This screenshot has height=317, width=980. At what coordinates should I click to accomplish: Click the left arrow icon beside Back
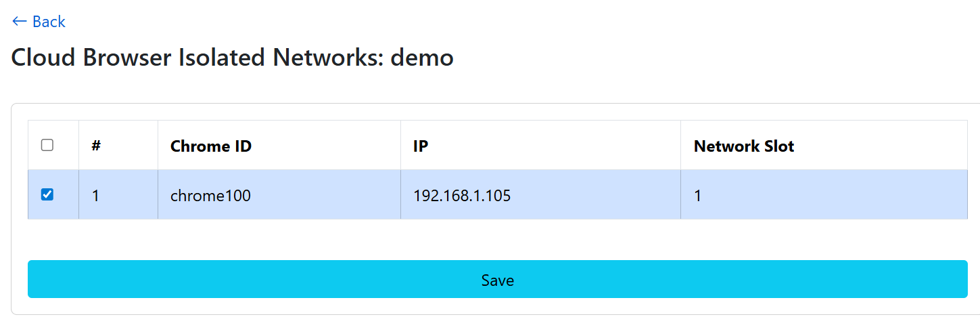[x=19, y=22]
